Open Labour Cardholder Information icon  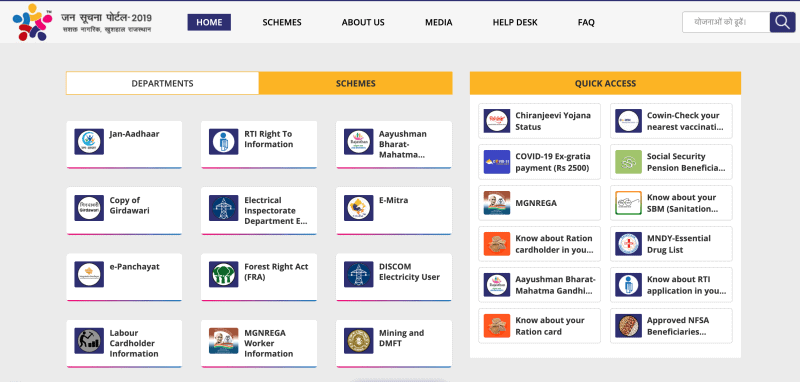pyautogui.click(x=89, y=341)
